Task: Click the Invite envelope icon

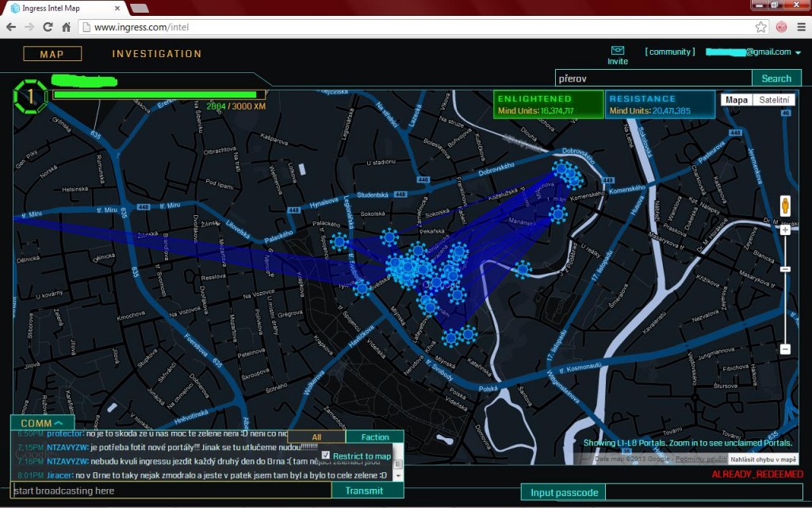Action: [618, 50]
